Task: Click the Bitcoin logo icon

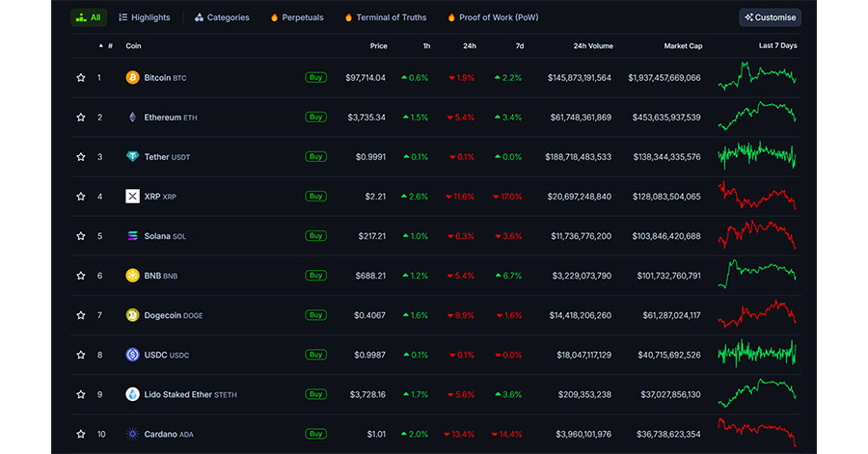Action: 132,77
